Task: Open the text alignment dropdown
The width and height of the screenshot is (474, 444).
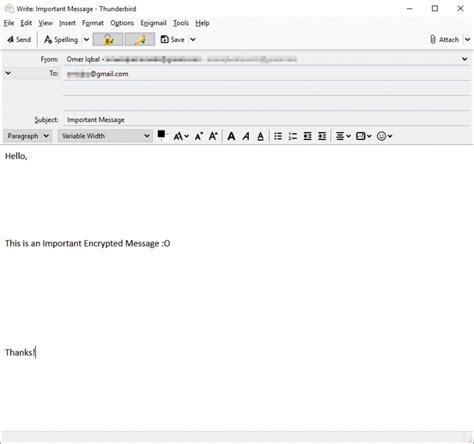Action: [343, 136]
